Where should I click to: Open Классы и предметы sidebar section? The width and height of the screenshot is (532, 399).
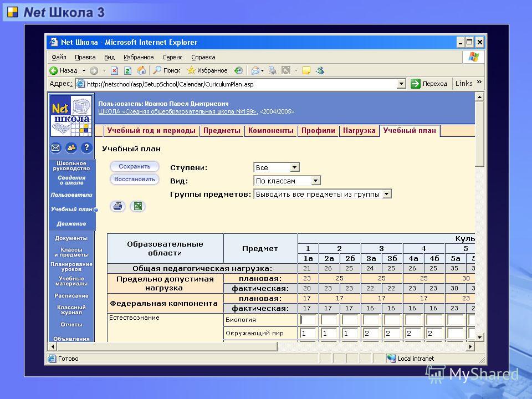click(71, 252)
